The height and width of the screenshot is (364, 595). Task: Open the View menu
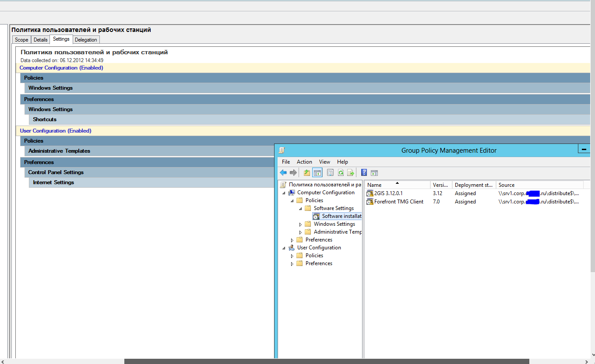tap(324, 161)
